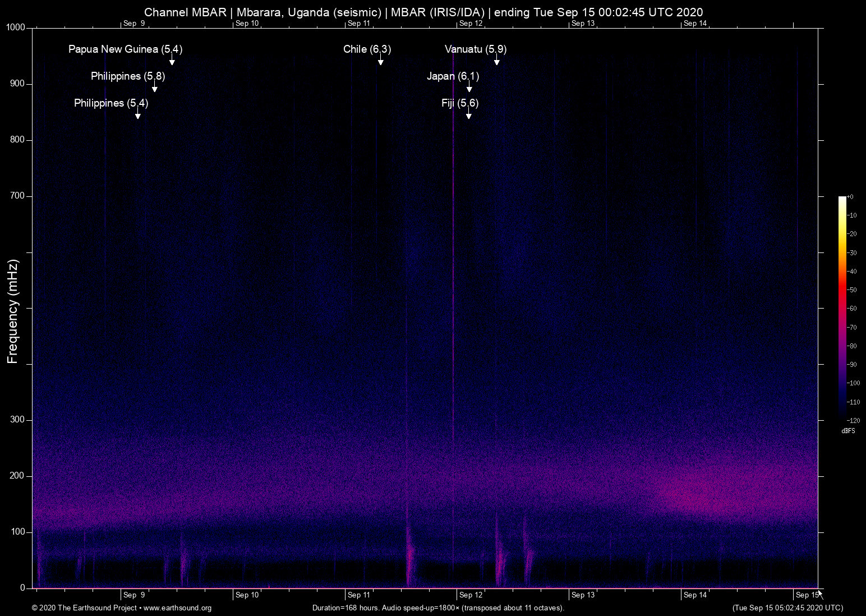Click the -60 level on the colorbar
Image resolution: width=866 pixels, height=616 pixels.
tap(852, 308)
